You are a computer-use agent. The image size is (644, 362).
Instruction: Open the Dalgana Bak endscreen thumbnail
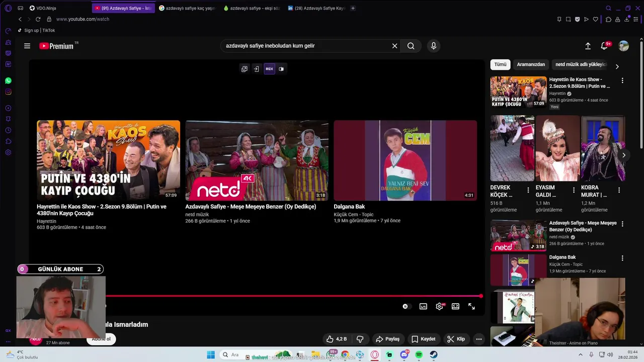tap(405, 160)
